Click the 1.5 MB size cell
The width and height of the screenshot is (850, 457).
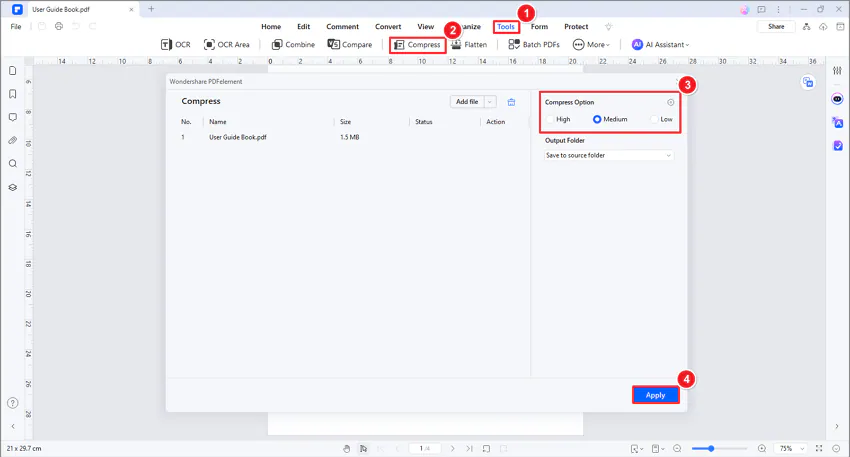(x=350, y=137)
